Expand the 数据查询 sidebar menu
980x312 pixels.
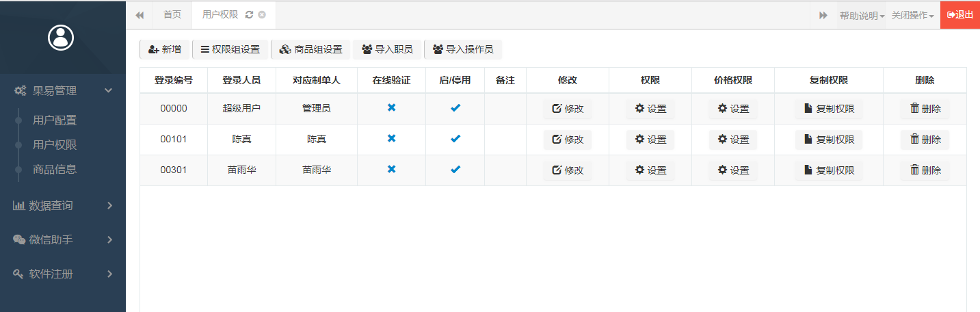[x=63, y=205]
